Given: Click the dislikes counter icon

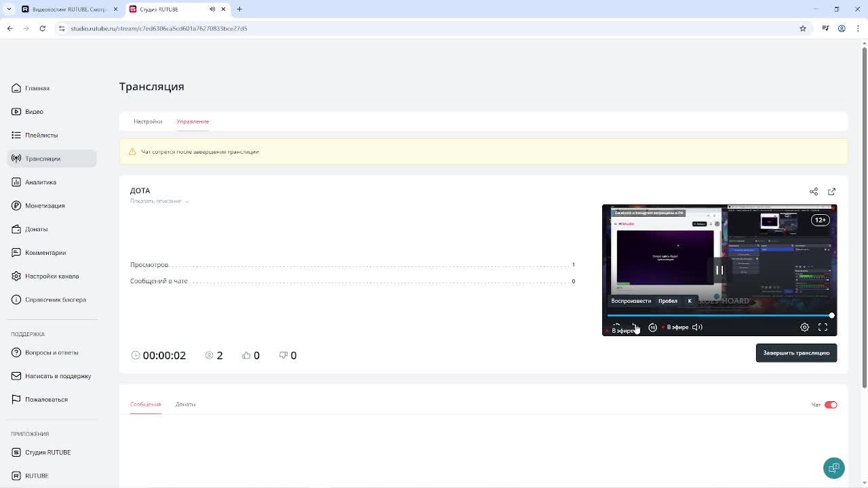Looking at the screenshot, I should 283,355.
